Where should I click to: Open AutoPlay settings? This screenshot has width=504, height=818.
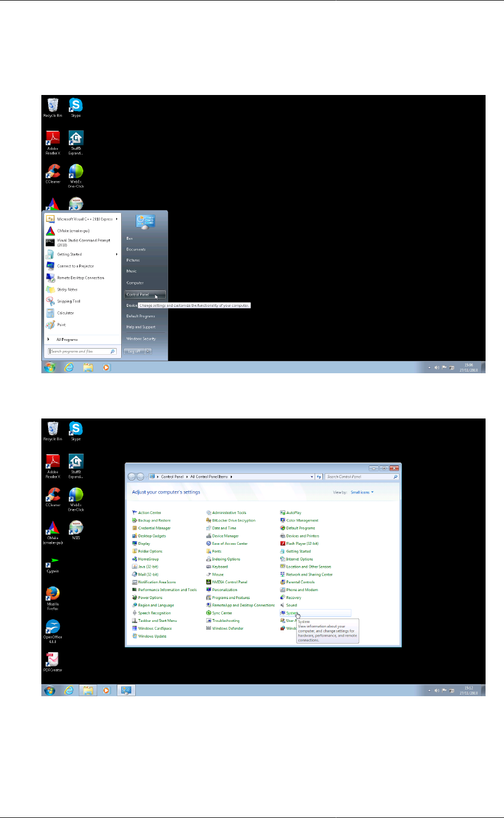[x=291, y=512]
